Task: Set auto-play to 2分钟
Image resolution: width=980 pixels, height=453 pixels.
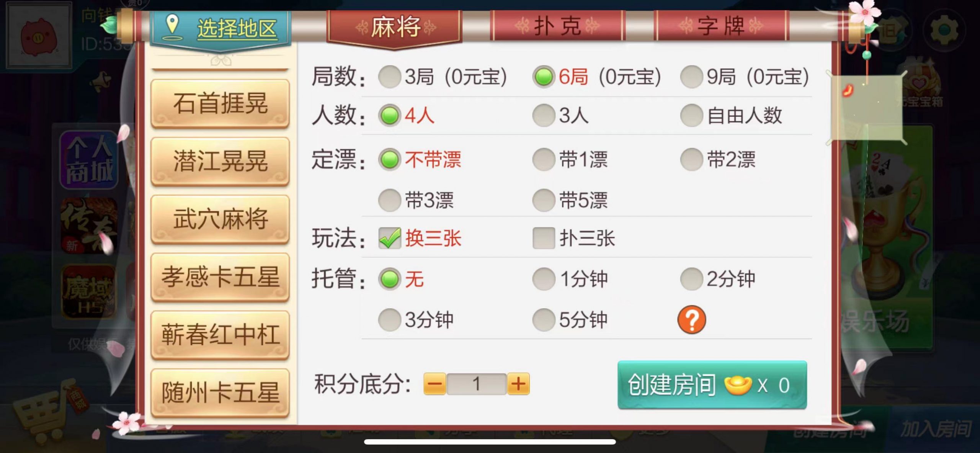Action: (x=691, y=279)
